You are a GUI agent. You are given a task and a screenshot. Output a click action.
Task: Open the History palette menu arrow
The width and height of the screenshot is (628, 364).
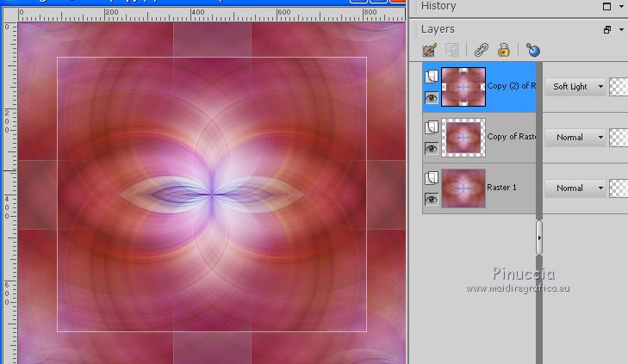621,6
